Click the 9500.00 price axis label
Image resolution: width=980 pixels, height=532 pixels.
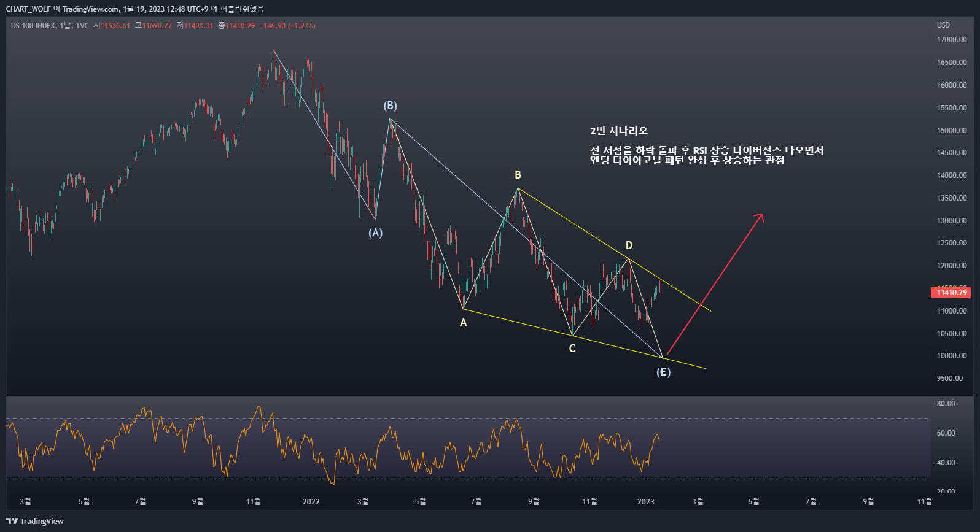(950, 379)
